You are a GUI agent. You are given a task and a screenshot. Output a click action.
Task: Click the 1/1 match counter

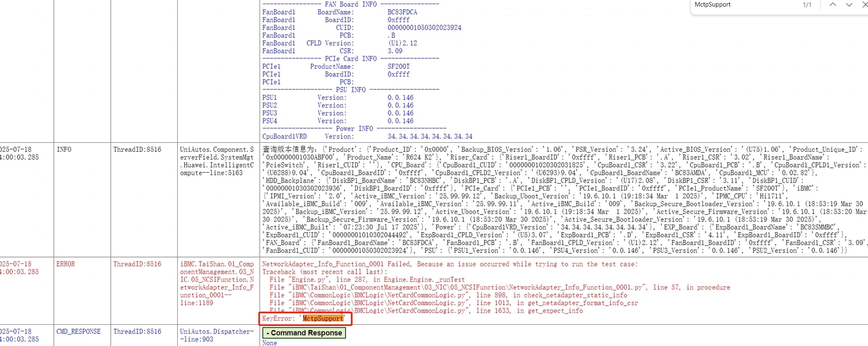click(807, 5)
